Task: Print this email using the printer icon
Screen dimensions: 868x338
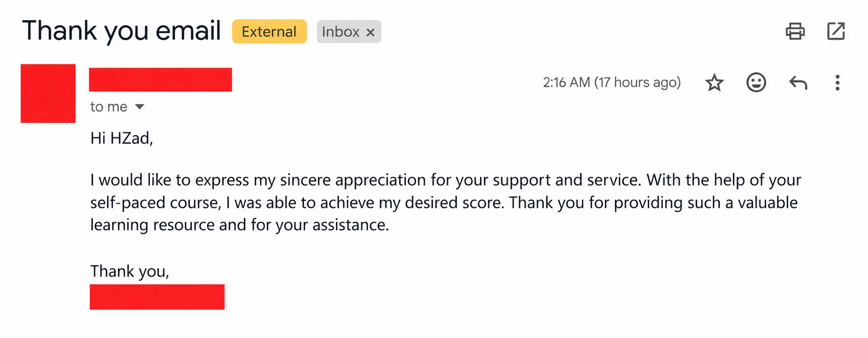Action: pyautogui.click(x=795, y=31)
